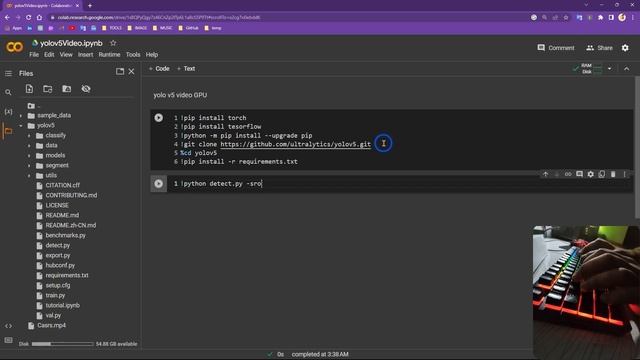Copy link to cell icon
The height and width of the screenshot is (360, 640).
click(568, 174)
